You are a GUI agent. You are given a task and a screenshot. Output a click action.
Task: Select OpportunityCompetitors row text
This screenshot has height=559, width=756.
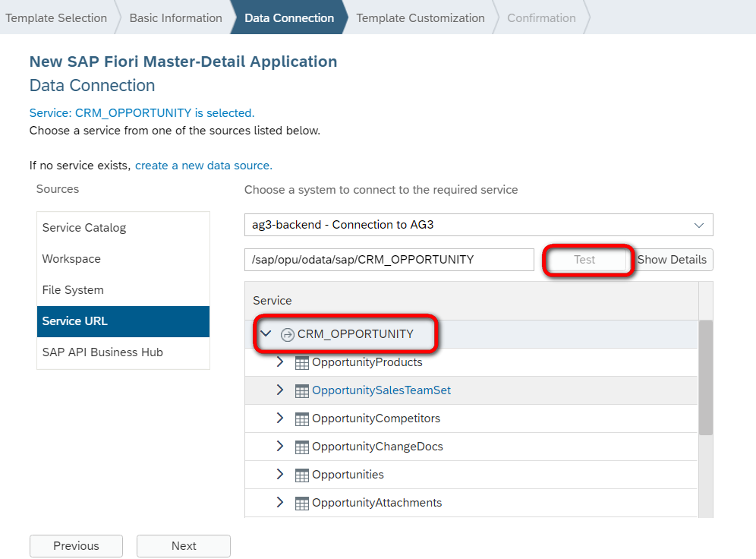376,418
